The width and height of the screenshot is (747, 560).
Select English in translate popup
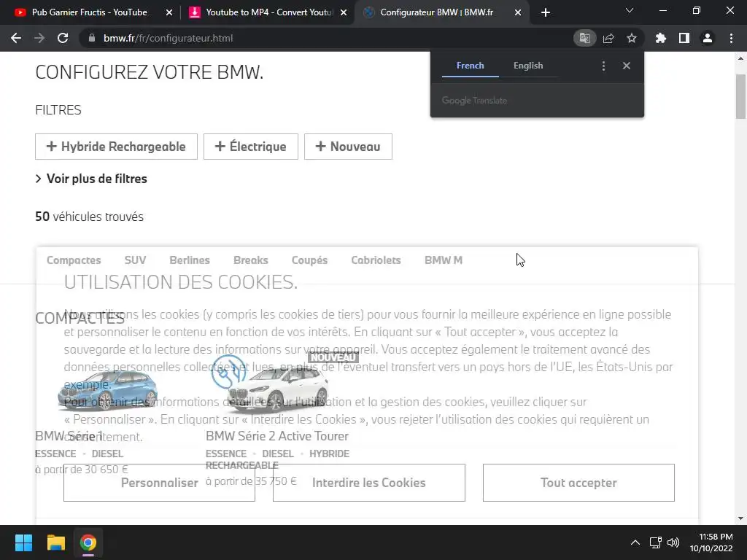(528, 66)
